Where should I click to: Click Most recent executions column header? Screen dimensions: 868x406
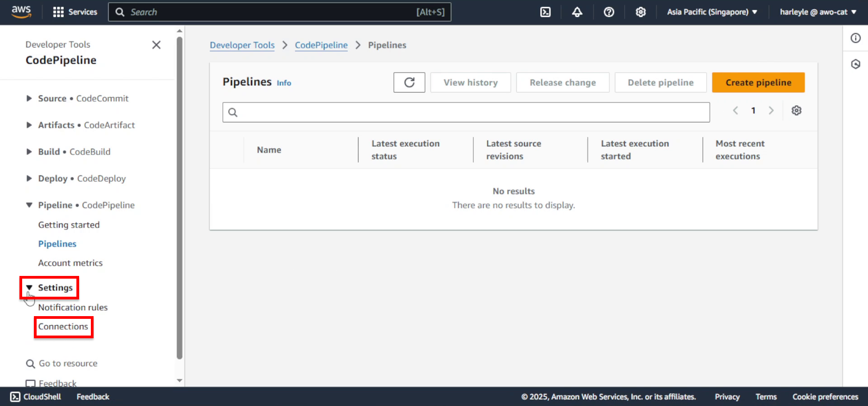tap(740, 150)
